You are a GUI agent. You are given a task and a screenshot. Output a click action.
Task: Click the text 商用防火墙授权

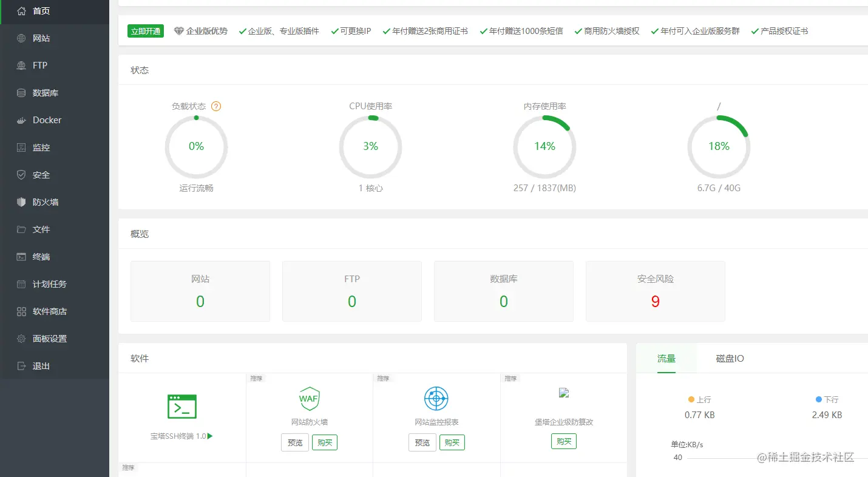coord(612,31)
